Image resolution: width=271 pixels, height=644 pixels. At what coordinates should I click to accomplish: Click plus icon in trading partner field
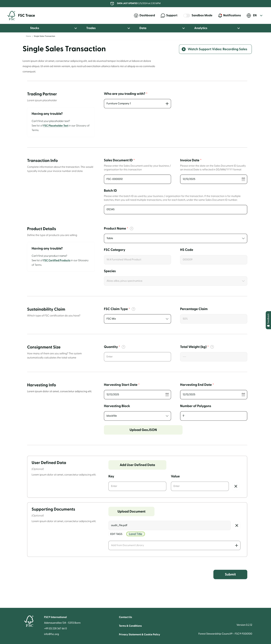click(167, 104)
